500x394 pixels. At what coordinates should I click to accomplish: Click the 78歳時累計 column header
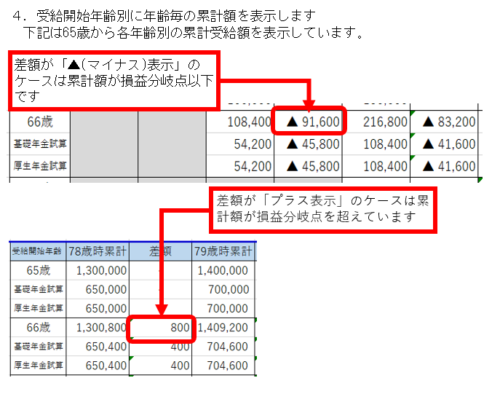tap(97, 251)
